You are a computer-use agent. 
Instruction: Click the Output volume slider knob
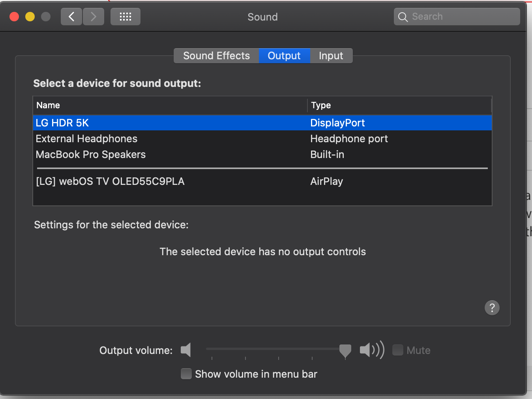click(x=345, y=350)
